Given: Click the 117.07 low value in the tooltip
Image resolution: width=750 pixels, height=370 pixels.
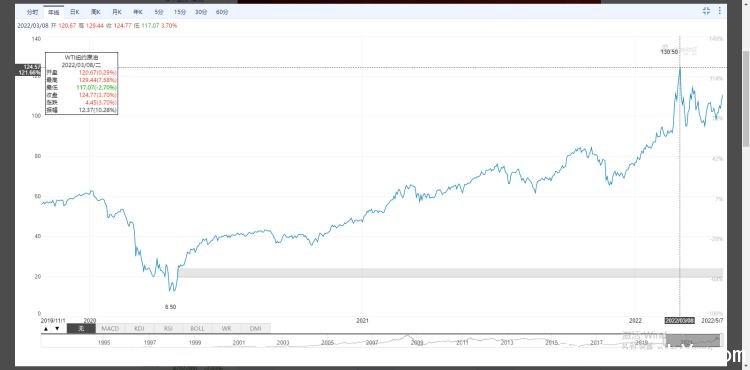Looking at the screenshot, I should [96, 87].
